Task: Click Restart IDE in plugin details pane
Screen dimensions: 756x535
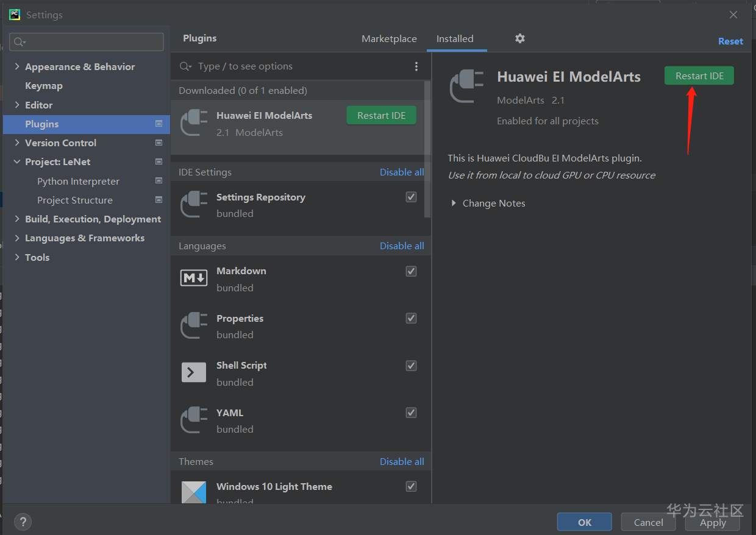Action: click(699, 76)
